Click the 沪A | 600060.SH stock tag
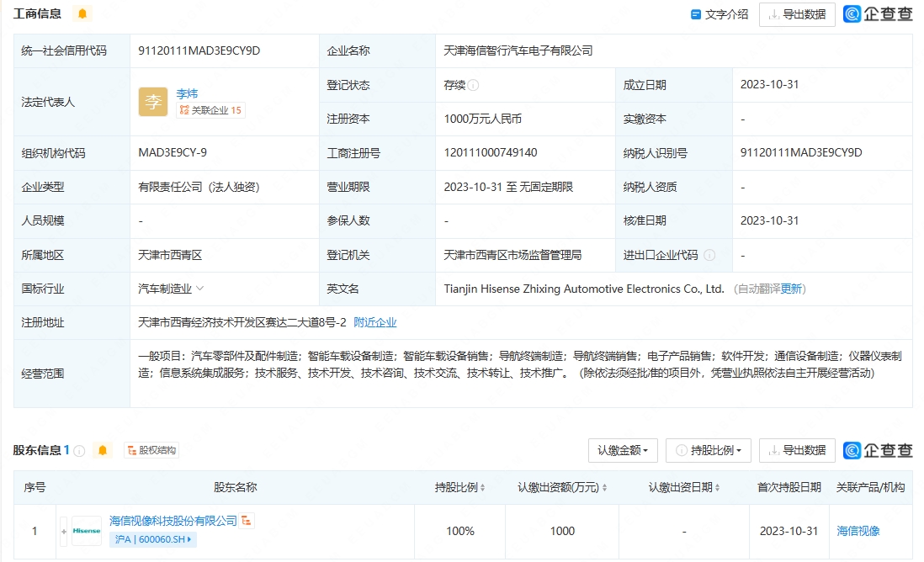Viewport: 924px width, 562px height. tap(153, 539)
